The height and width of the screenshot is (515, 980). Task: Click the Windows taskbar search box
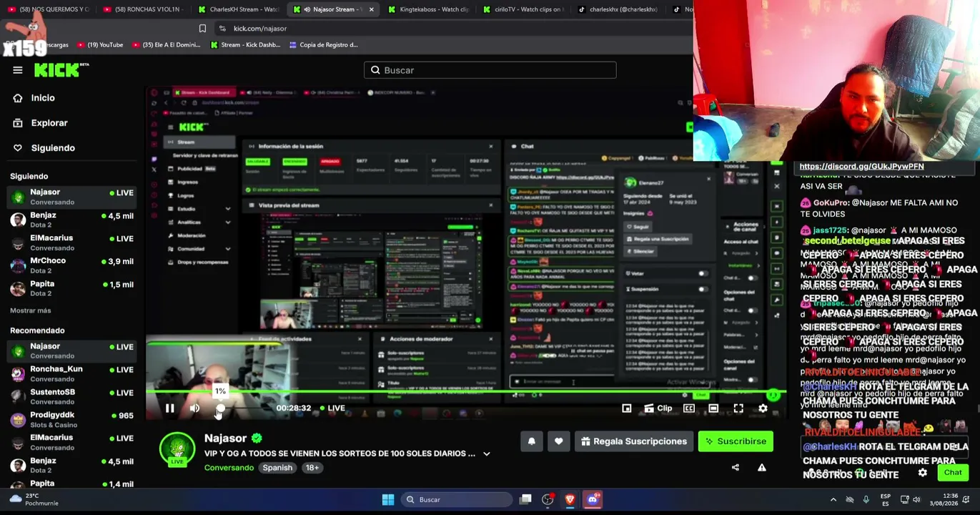coord(457,500)
